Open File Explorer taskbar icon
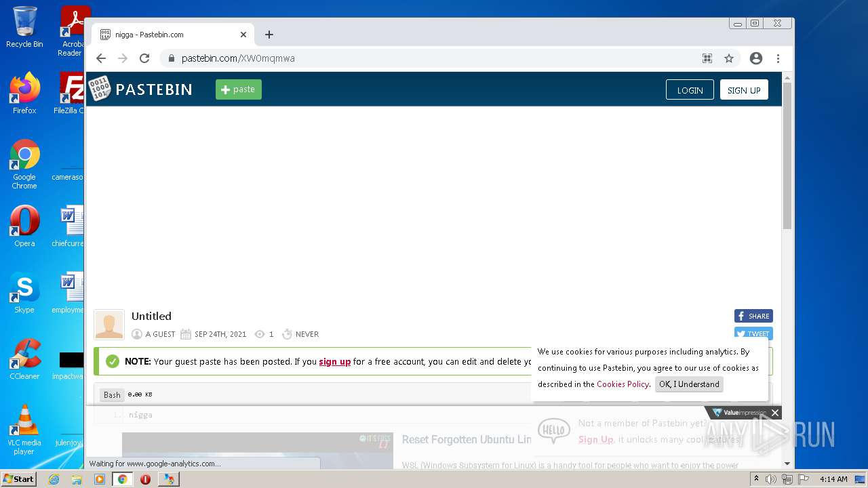 77,479
